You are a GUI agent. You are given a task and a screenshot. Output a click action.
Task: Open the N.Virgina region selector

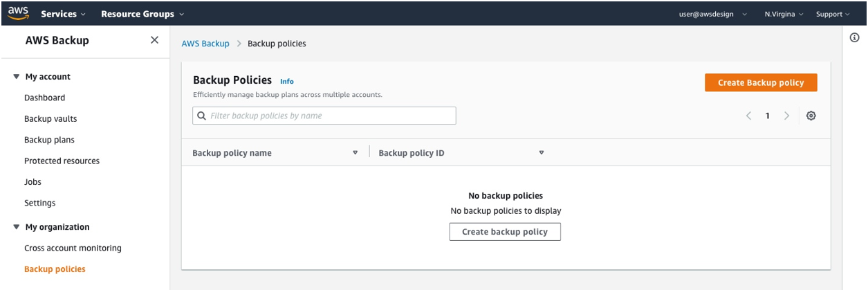pyautogui.click(x=784, y=14)
